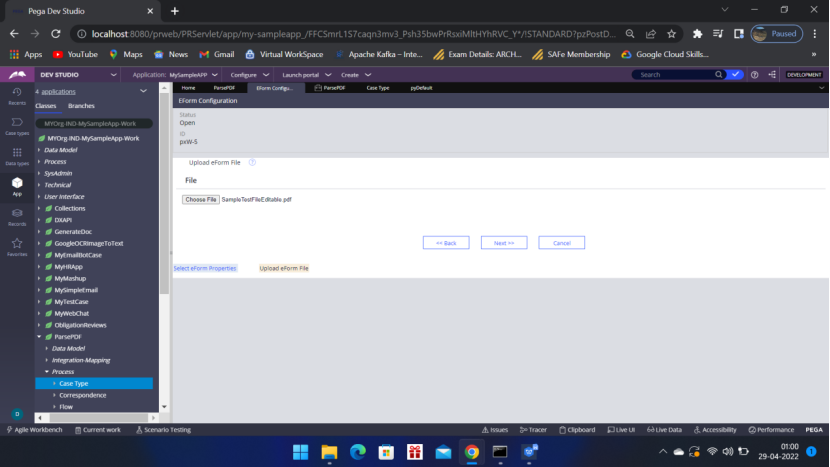Open the Create menu
Image resolution: width=830 pixels, height=467 pixels.
[356, 75]
